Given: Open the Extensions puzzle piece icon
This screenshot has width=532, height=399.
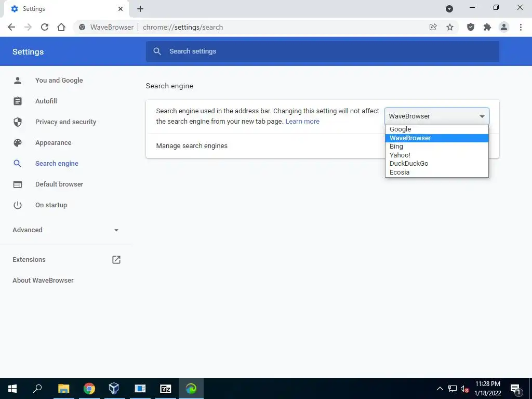Looking at the screenshot, I should [487, 27].
